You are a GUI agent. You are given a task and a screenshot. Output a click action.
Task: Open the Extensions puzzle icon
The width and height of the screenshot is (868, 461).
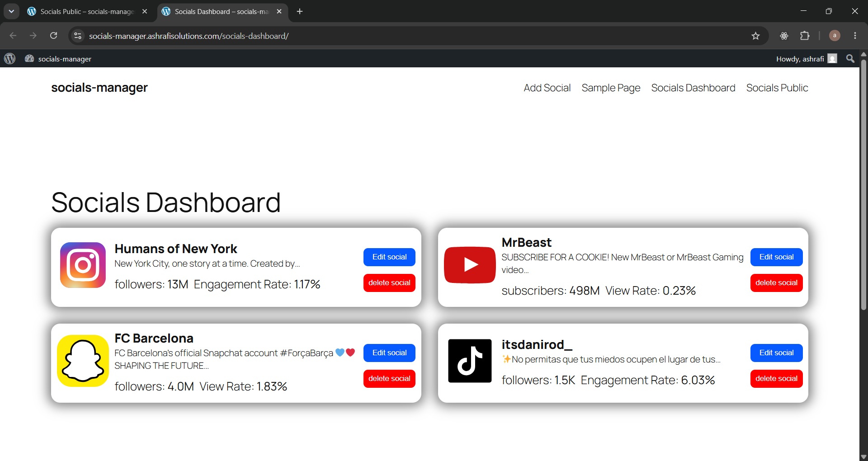pos(805,36)
